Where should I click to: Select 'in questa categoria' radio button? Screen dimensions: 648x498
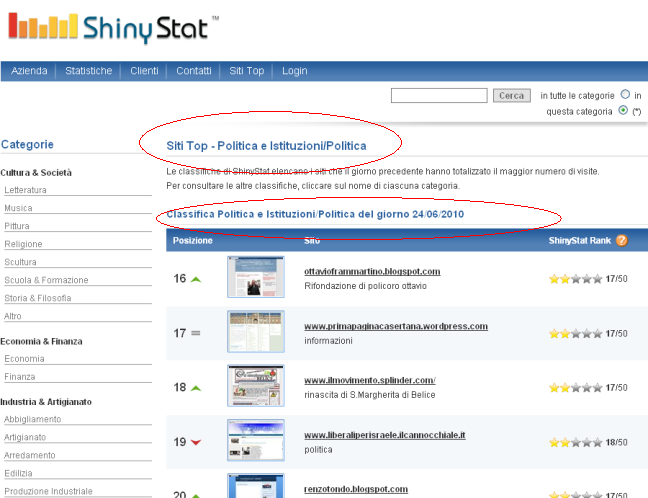(x=623, y=110)
